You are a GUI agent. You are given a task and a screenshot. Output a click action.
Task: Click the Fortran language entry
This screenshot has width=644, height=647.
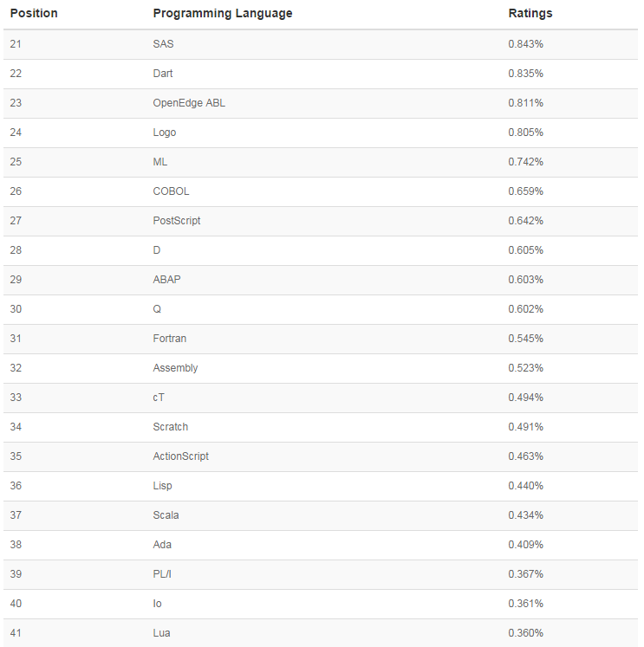(x=169, y=339)
